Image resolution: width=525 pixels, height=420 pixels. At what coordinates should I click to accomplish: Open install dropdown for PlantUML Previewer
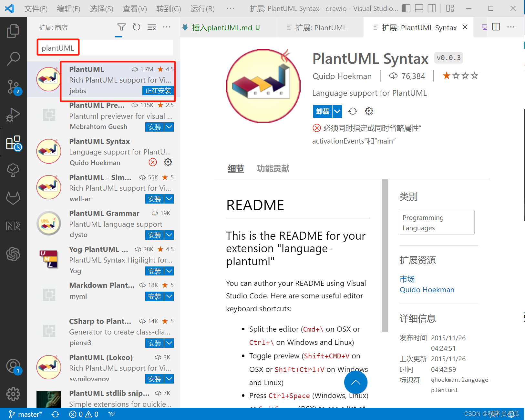point(169,127)
